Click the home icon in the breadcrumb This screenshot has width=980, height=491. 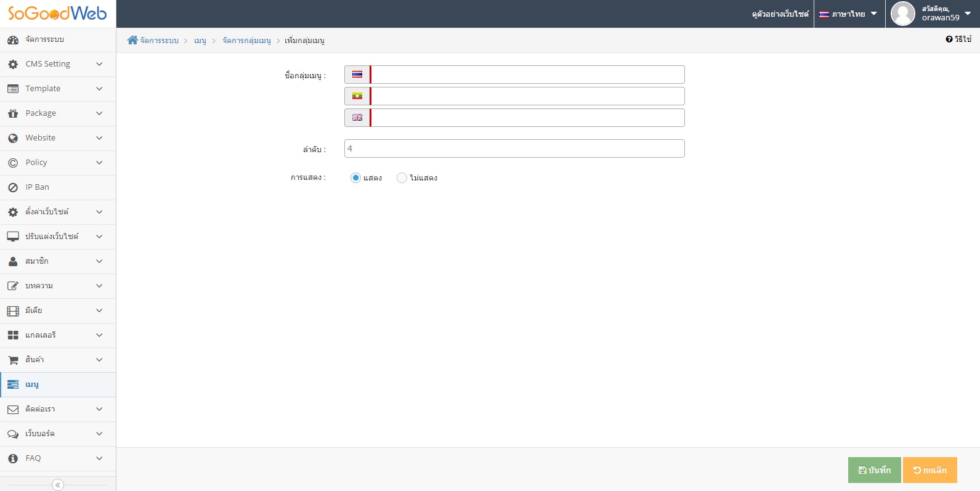click(x=132, y=40)
